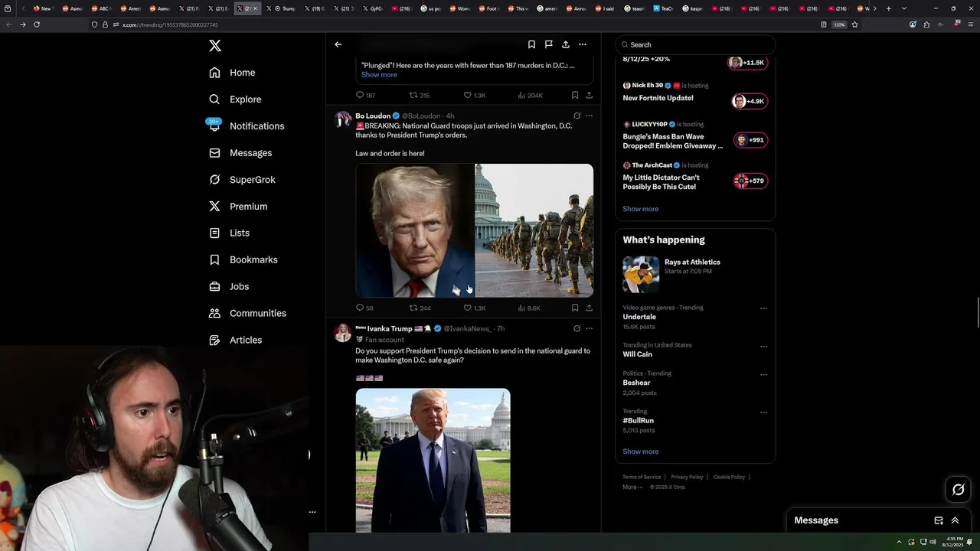Open the Rays at Athletics event
Image resolution: width=980 pixels, height=551 pixels.
695,274
